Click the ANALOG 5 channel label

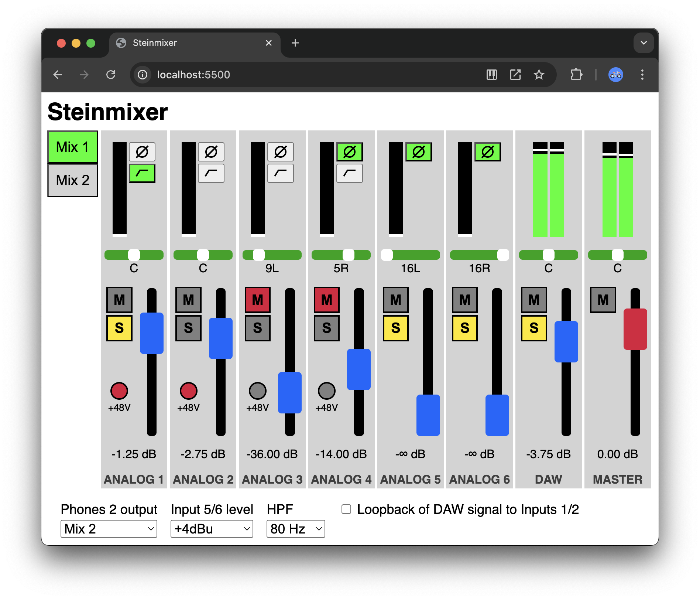(x=411, y=480)
